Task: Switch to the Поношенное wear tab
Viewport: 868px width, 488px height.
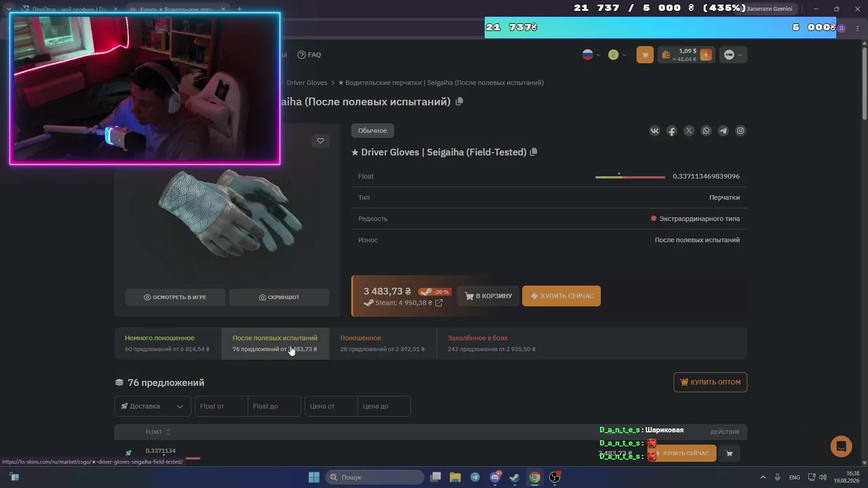Action: coord(383,343)
